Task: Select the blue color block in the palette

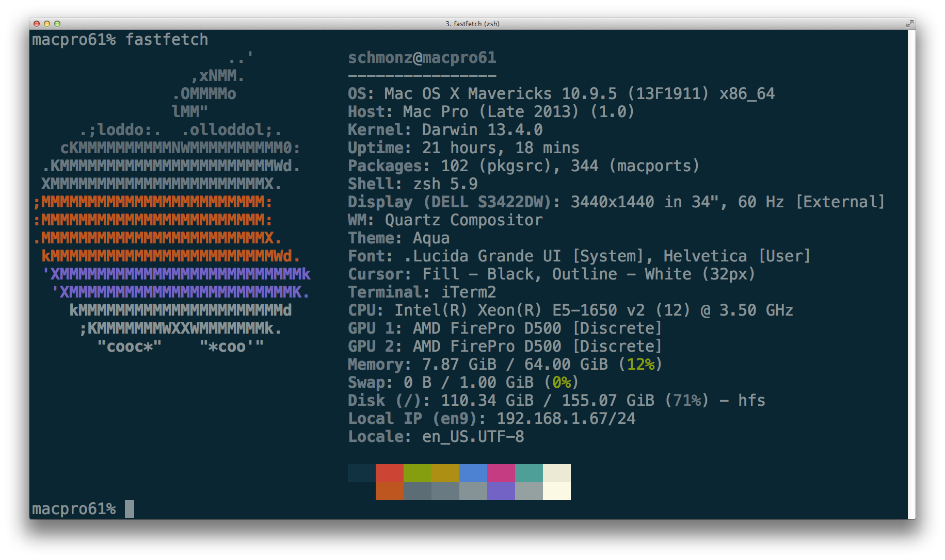Action: click(473, 473)
